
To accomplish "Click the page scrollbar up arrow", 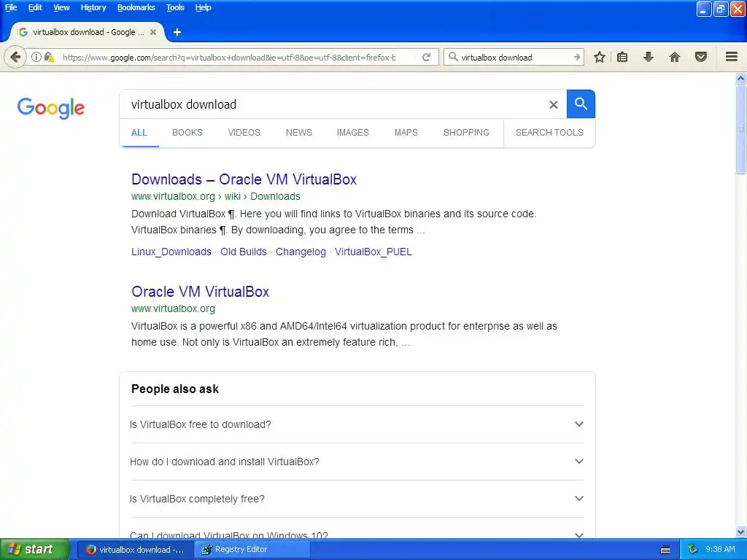I will click(x=740, y=79).
